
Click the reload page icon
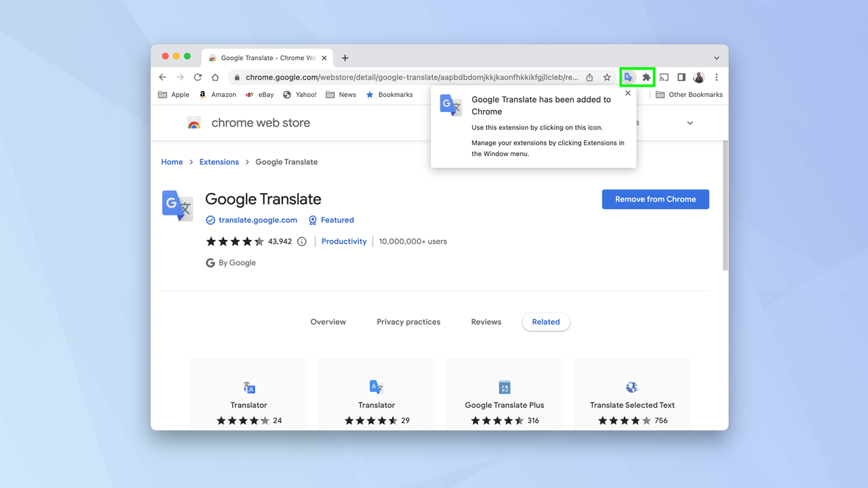[197, 77]
